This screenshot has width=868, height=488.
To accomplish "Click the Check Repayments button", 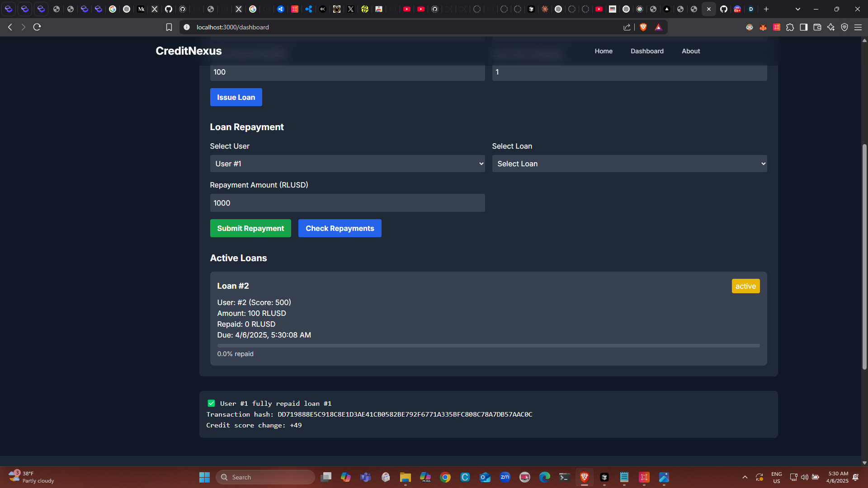I will pyautogui.click(x=340, y=228).
